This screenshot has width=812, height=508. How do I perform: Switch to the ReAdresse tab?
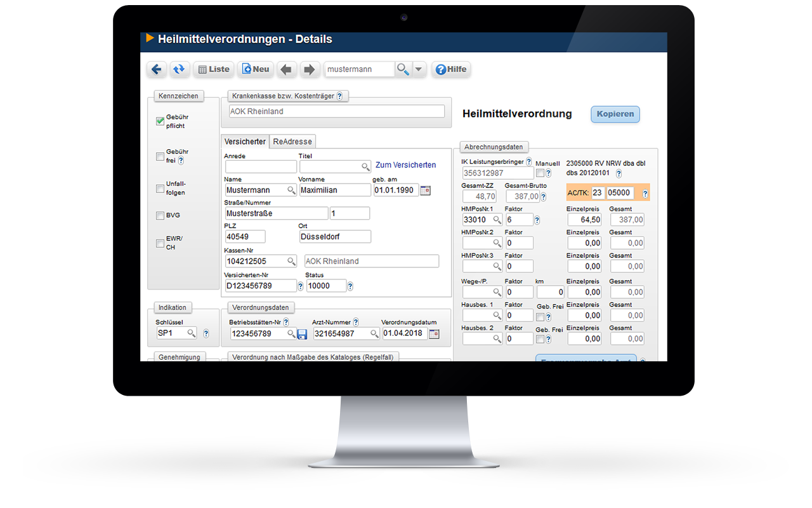pos(291,142)
